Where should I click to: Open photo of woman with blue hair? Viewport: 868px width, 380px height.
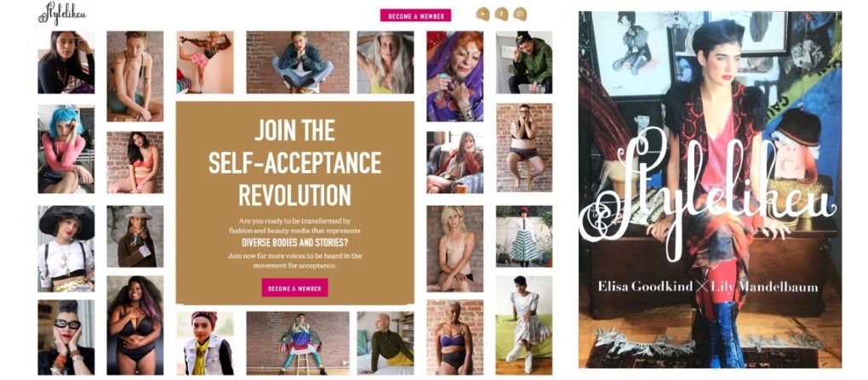(66, 149)
